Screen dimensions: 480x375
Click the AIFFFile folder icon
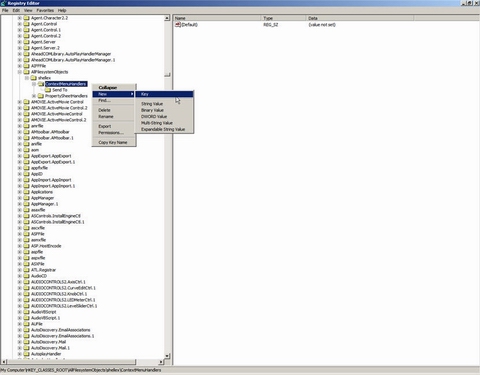tap(27, 66)
